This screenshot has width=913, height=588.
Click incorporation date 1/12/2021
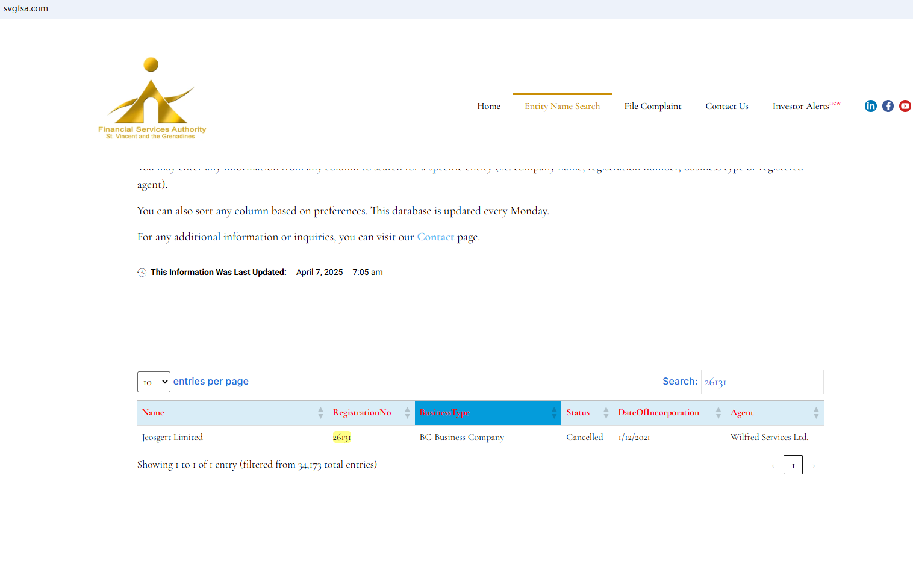point(634,438)
